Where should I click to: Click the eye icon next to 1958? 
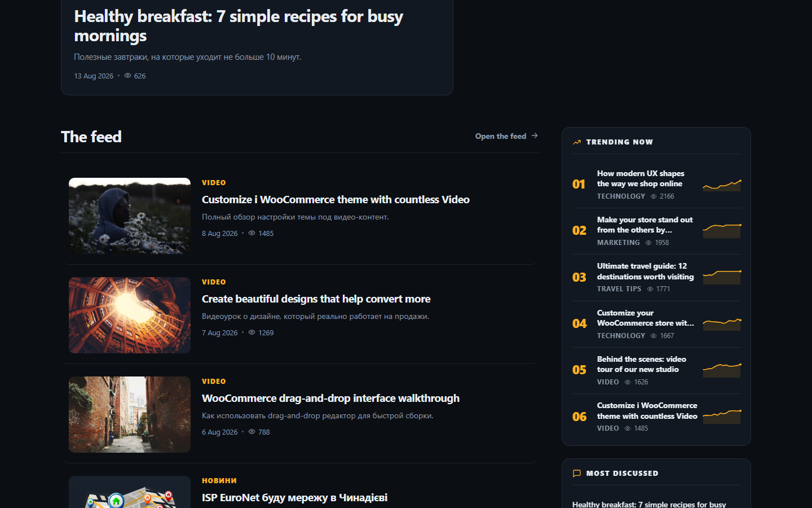648,243
